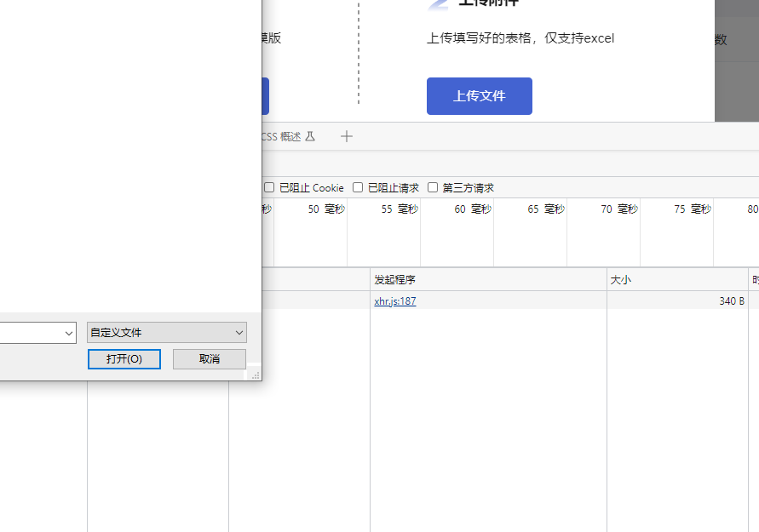Open the file name combo box arrow

pos(70,334)
